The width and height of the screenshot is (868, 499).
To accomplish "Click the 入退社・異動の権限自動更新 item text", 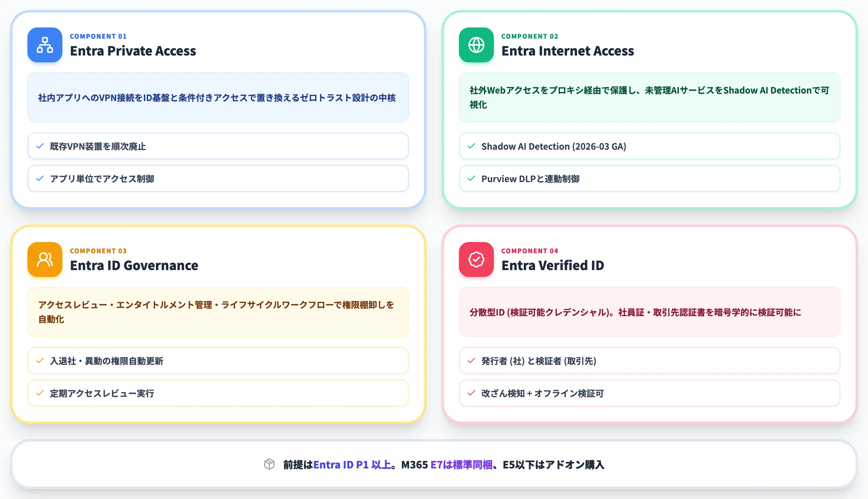I will point(107,361).
